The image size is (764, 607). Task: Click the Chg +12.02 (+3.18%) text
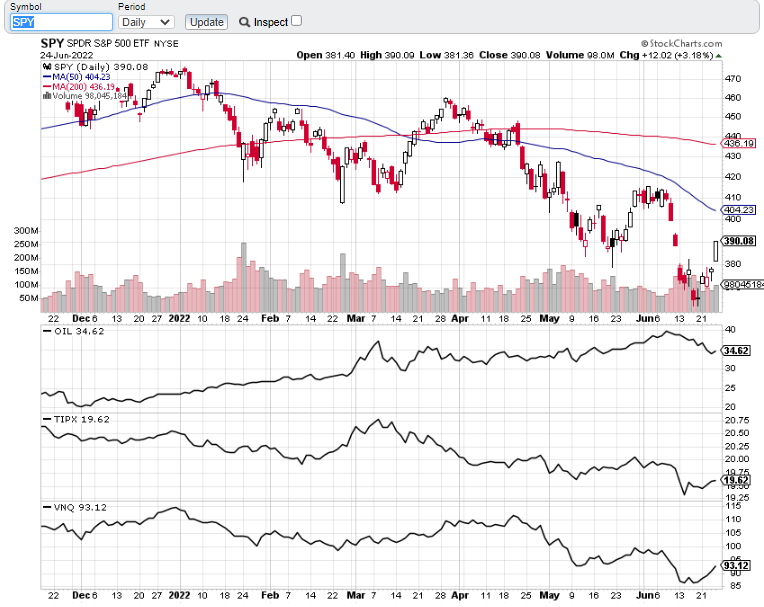tap(666, 55)
